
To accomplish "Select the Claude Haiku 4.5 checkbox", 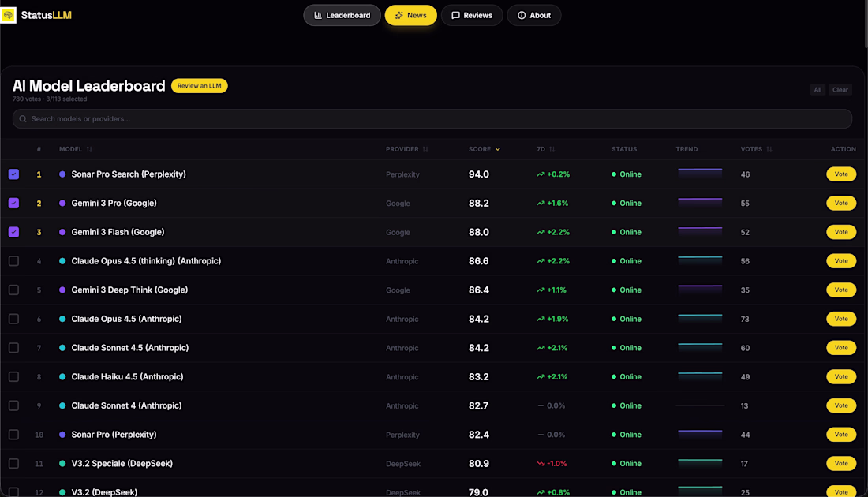I will click(x=14, y=377).
